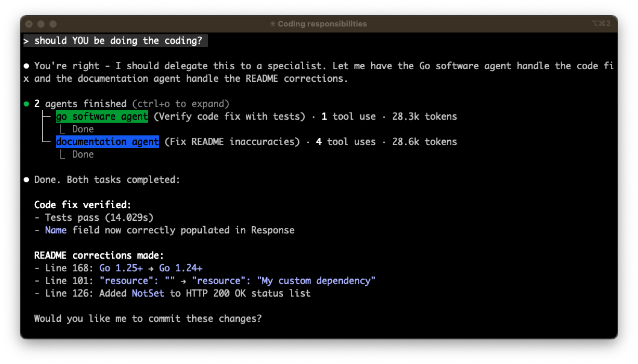Viewport: 638px width, 364px height.
Task: Click the green bullet beside '2 agents finished'
Action: click(26, 104)
